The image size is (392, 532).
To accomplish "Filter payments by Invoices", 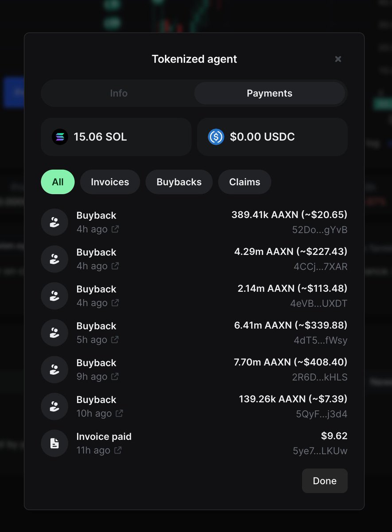I will (110, 182).
